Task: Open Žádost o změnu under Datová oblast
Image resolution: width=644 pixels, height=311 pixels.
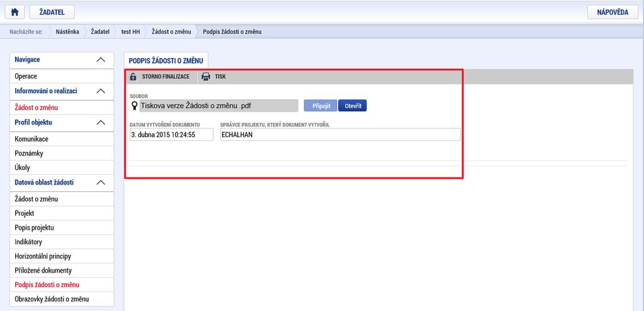Action: coord(62,199)
